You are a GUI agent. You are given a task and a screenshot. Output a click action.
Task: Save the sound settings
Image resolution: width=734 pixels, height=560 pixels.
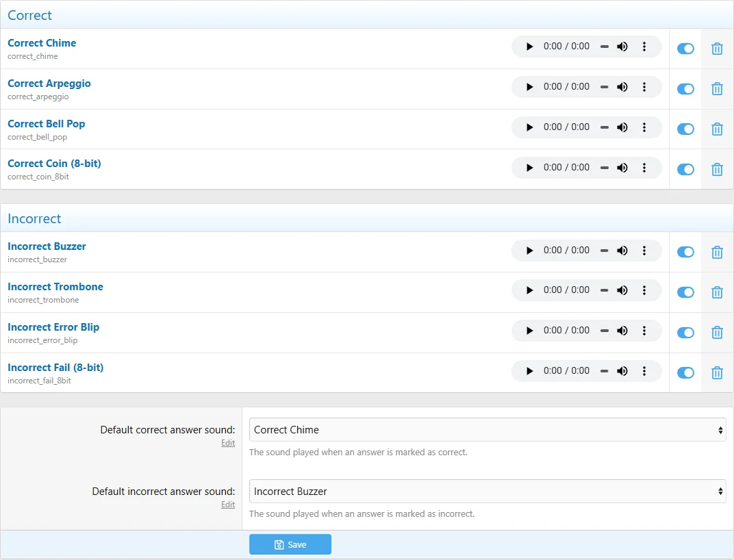pyautogui.click(x=290, y=544)
